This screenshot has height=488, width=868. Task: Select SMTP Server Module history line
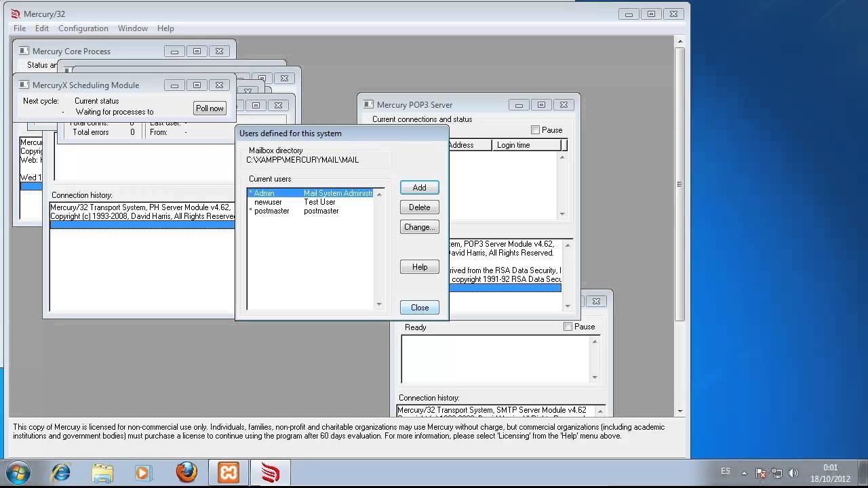click(492, 410)
